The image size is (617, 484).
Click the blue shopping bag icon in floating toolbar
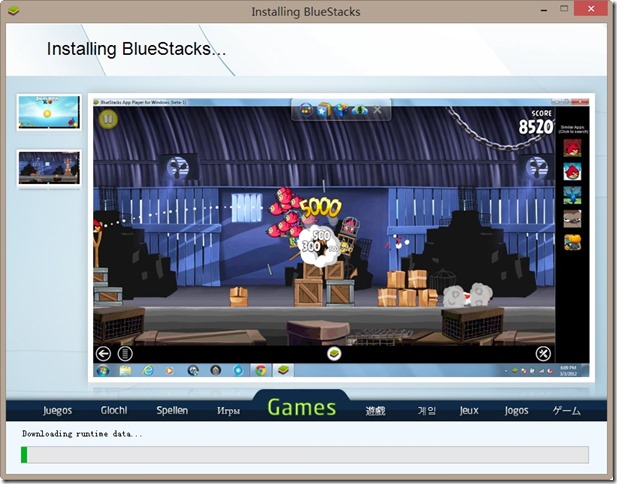(342, 110)
